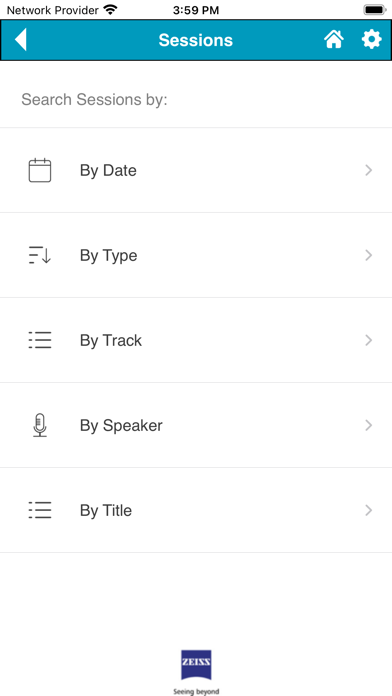Open settings gear icon
392x696 pixels.
[x=372, y=40]
